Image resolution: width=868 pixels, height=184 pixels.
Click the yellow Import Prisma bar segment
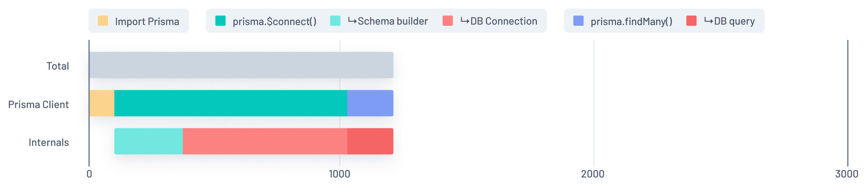(102, 103)
